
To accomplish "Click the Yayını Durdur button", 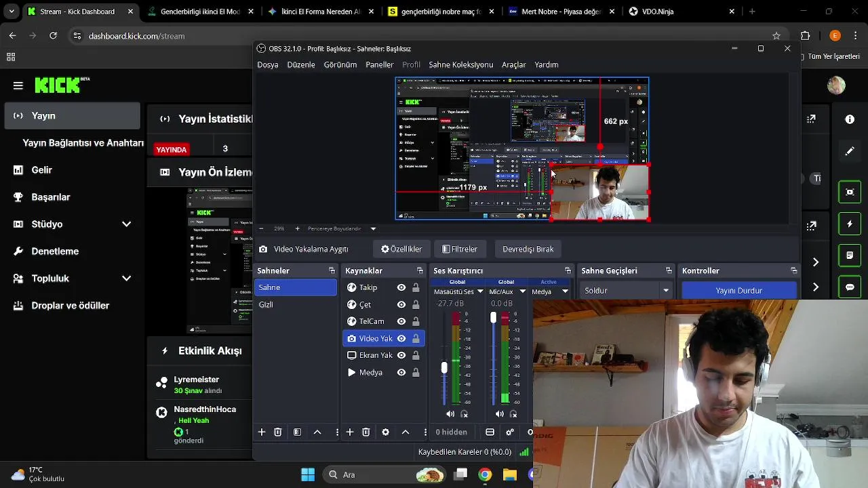I will (739, 291).
